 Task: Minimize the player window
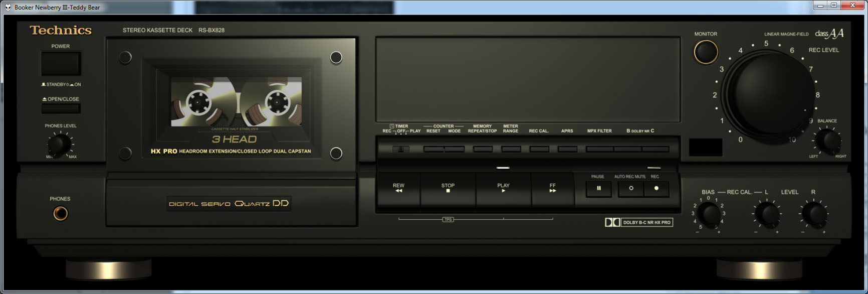click(820, 6)
